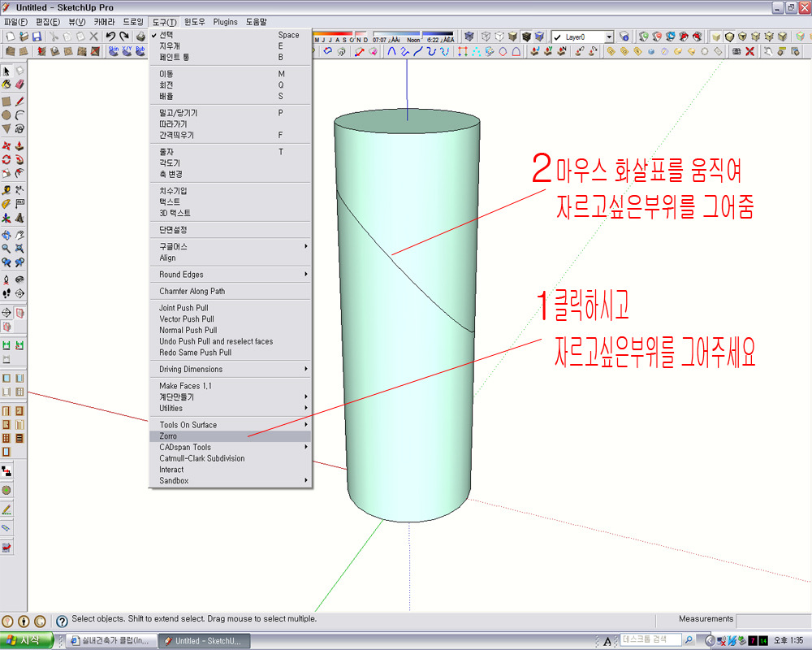Viewport: 812px width, 650px height.
Task: Select the Paint Bucket tool in left toolbar
Action: [x=6, y=84]
